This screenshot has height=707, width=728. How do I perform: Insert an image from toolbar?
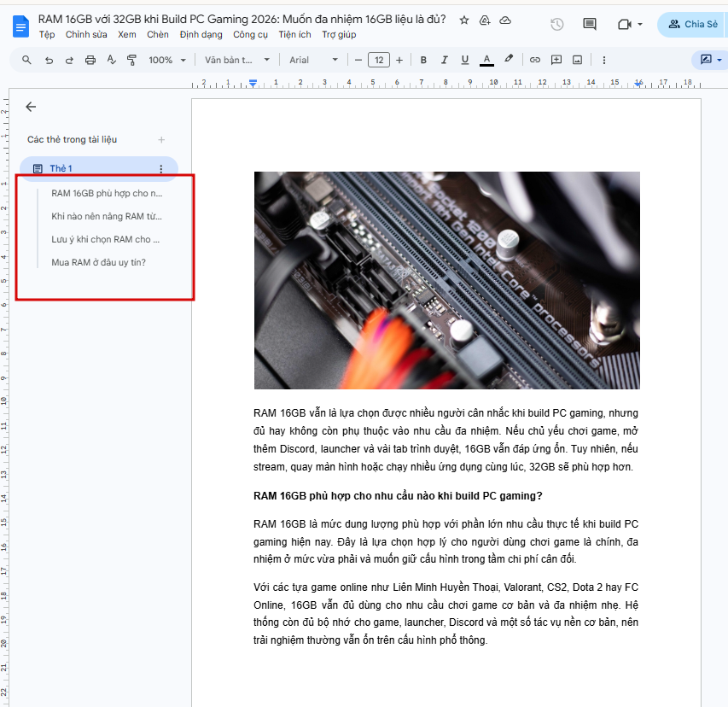click(577, 60)
